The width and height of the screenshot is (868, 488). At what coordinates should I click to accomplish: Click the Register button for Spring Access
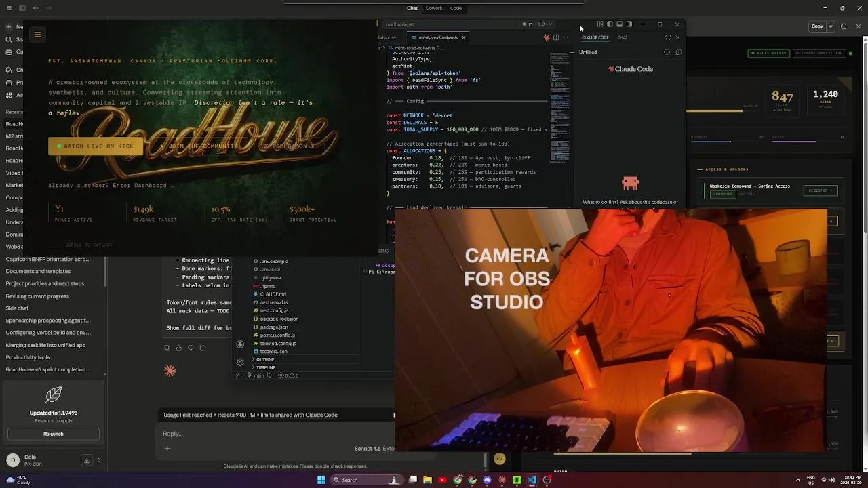[x=821, y=190]
